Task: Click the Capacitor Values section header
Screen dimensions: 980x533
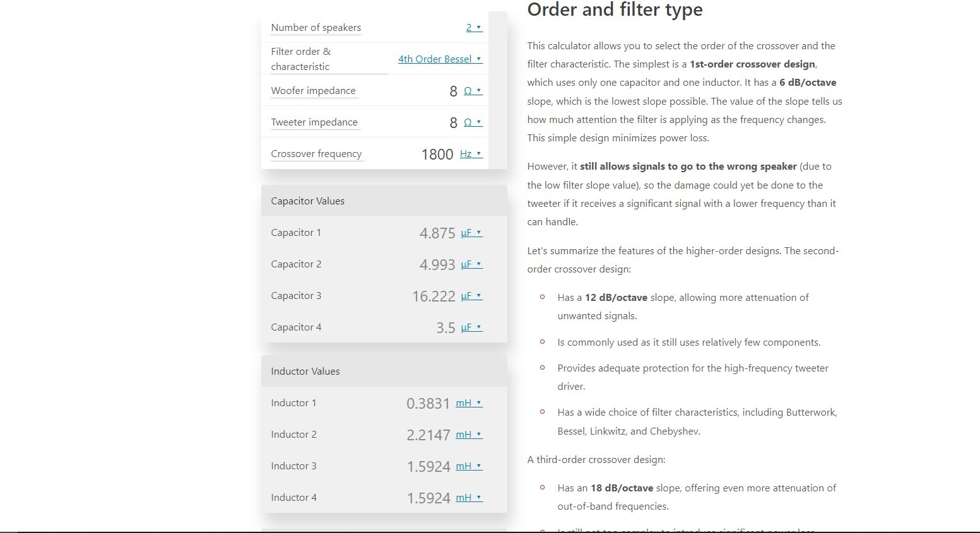Action: coord(384,201)
